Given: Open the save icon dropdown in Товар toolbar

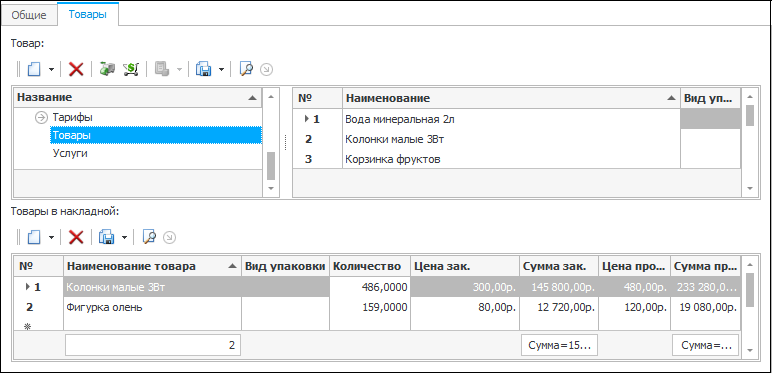Looking at the screenshot, I should click(221, 69).
